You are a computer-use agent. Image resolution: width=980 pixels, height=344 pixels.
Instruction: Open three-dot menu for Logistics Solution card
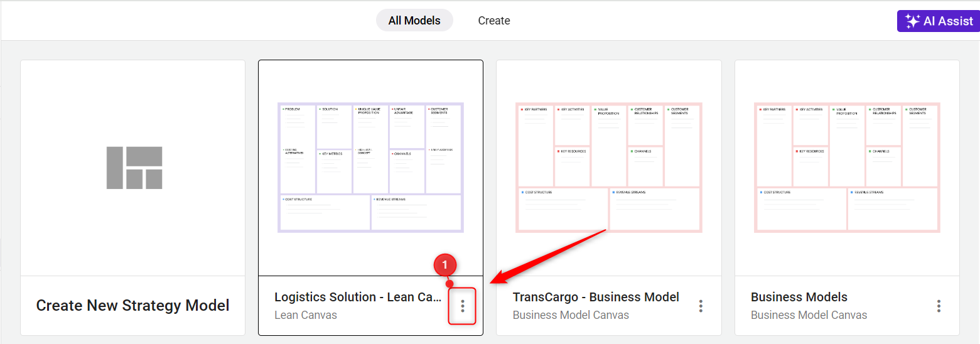(463, 306)
